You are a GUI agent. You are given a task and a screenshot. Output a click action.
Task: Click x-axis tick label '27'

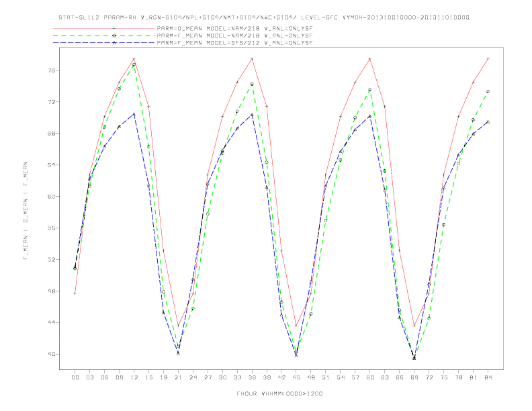point(208,377)
